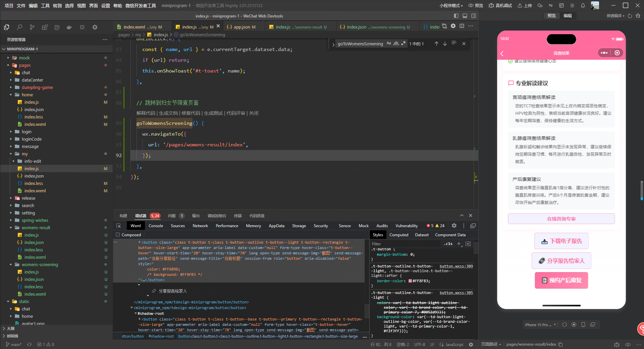Click the element inspector picker icon
644x349 pixels.
pyautogui.click(x=118, y=226)
